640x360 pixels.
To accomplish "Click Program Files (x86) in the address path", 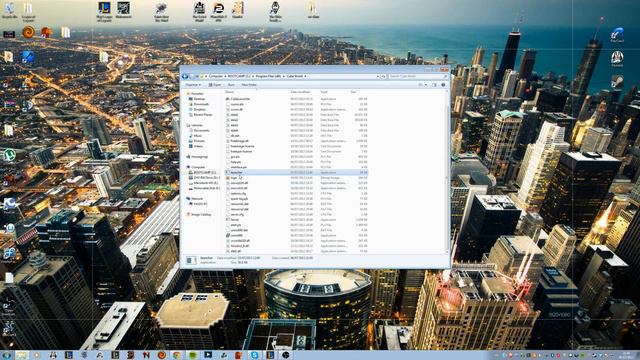I will (268, 76).
